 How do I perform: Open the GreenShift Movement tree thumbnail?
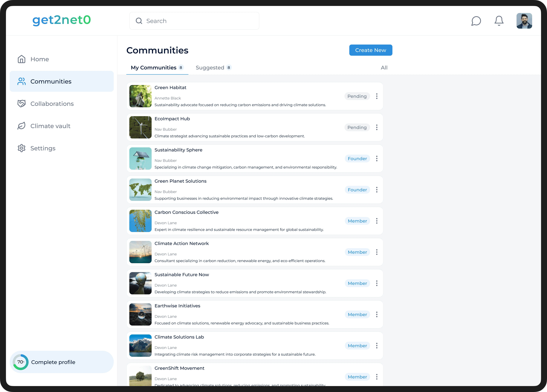point(140,376)
